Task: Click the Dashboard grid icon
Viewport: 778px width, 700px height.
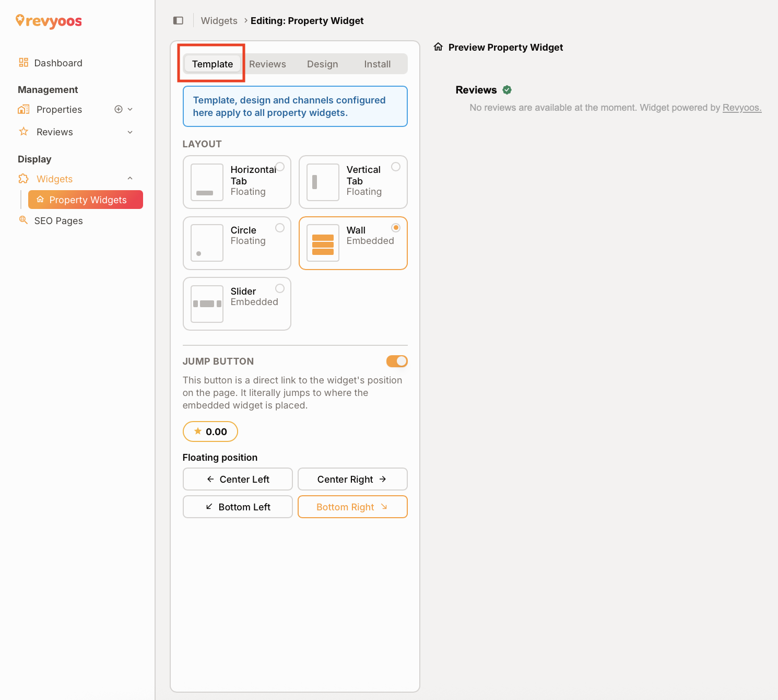Action: (23, 63)
